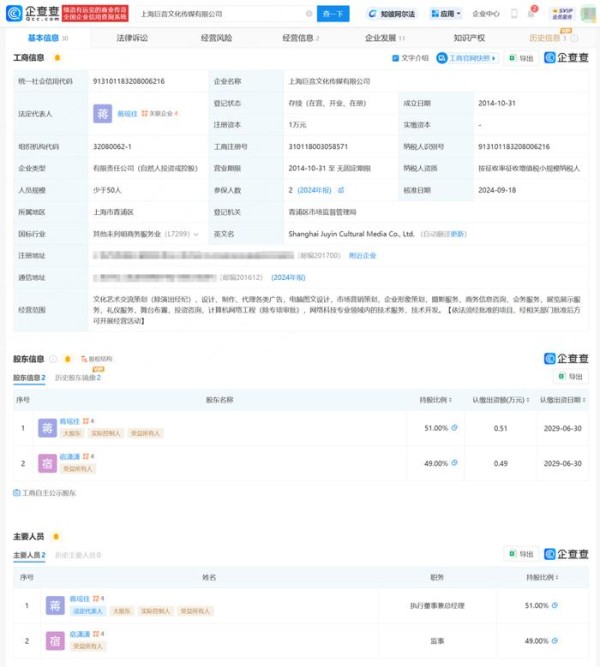This screenshot has height=667, width=600.
Task: Click the 查一下 search button
Action: (333, 14)
